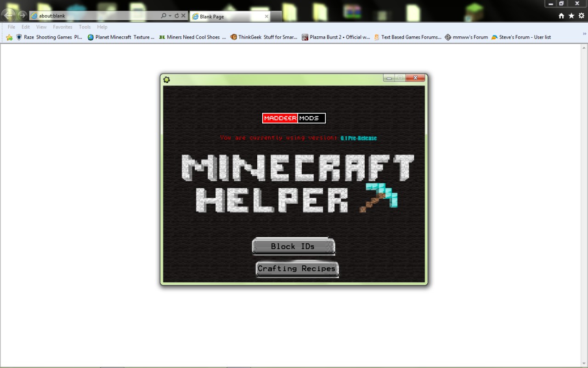The image size is (588, 368).
Task: Click the Home icon in the browser
Action: click(561, 15)
